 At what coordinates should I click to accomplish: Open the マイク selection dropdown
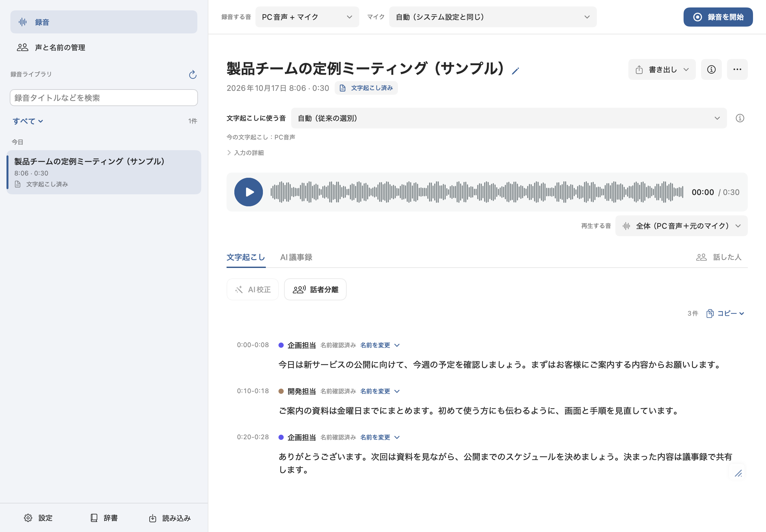[493, 17]
